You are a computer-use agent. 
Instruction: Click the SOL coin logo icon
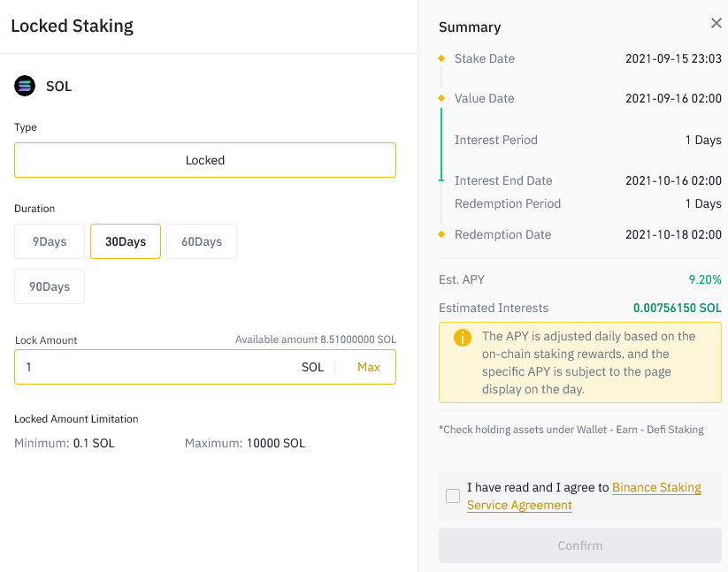click(24, 86)
